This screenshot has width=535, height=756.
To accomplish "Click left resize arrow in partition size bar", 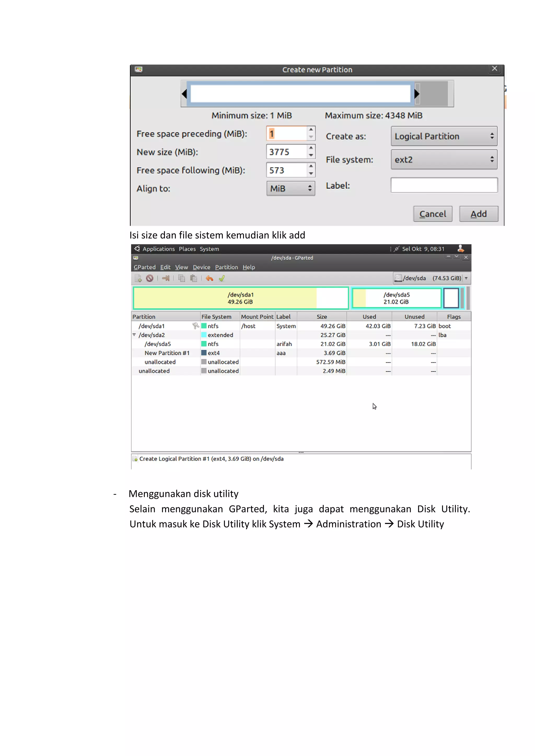I will point(184,94).
